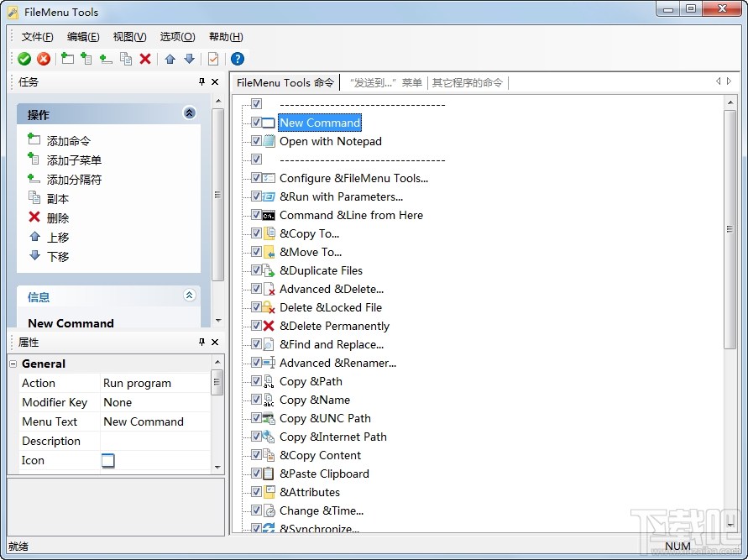Pin the 属性 panel with pushpin icon
Screen dimensions: 748x560
pos(201,342)
